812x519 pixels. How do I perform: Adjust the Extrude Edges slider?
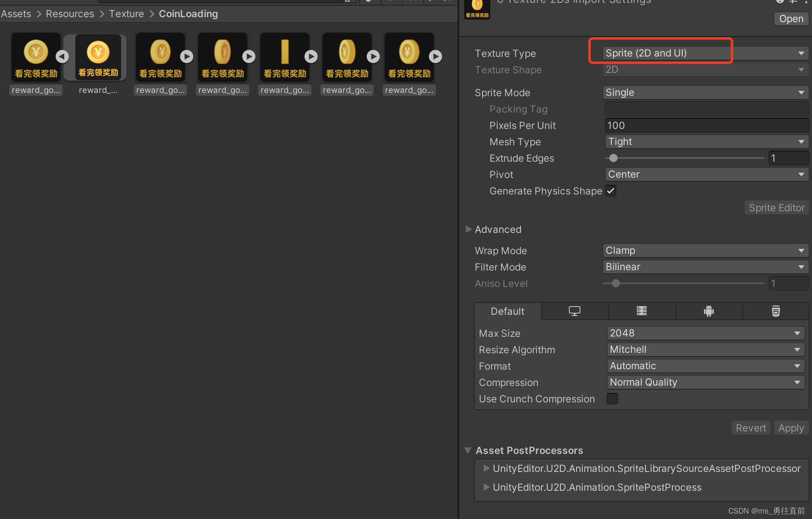coord(614,158)
